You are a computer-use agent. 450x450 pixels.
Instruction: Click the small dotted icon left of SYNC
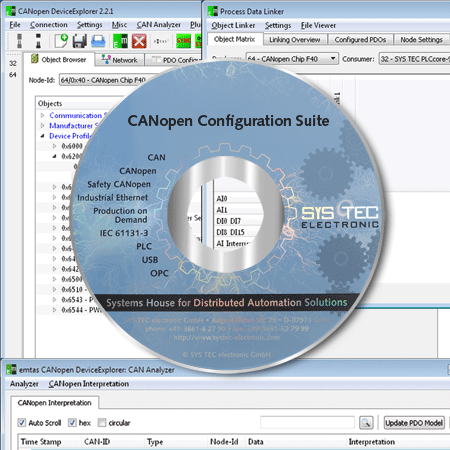[x=161, y=41]
